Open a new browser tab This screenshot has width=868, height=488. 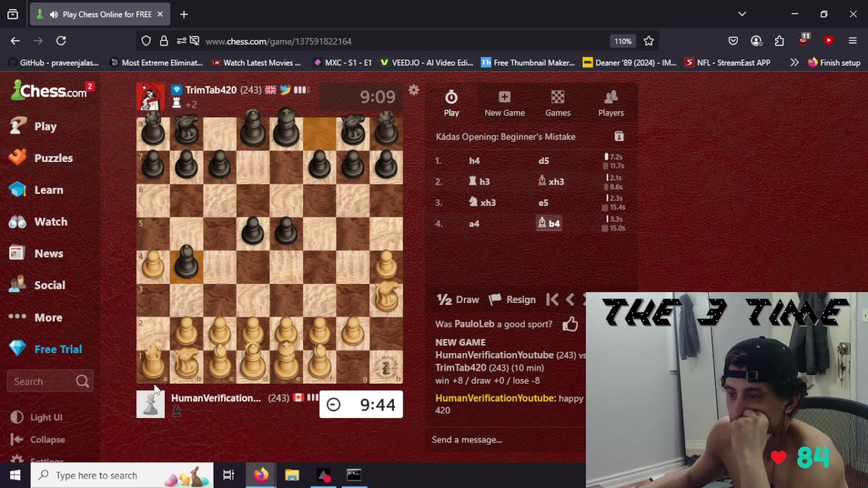(x=184, y=14)
